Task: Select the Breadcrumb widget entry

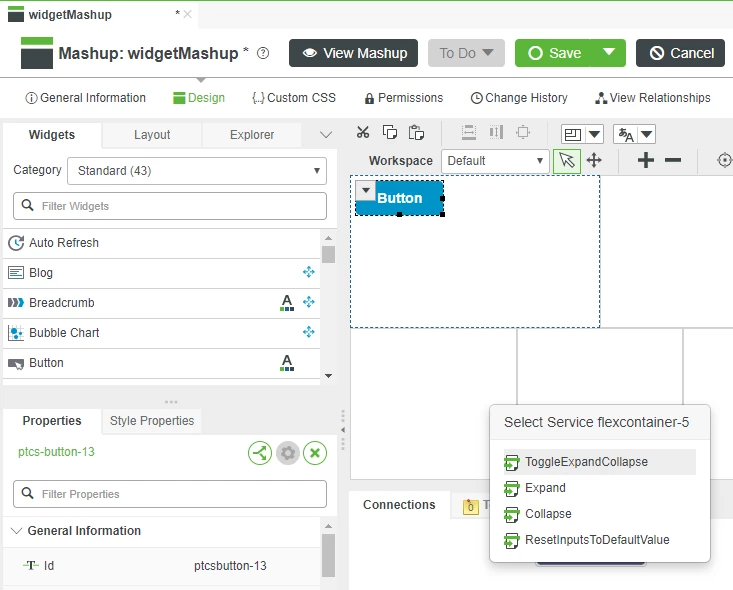Action: point(161,303)
